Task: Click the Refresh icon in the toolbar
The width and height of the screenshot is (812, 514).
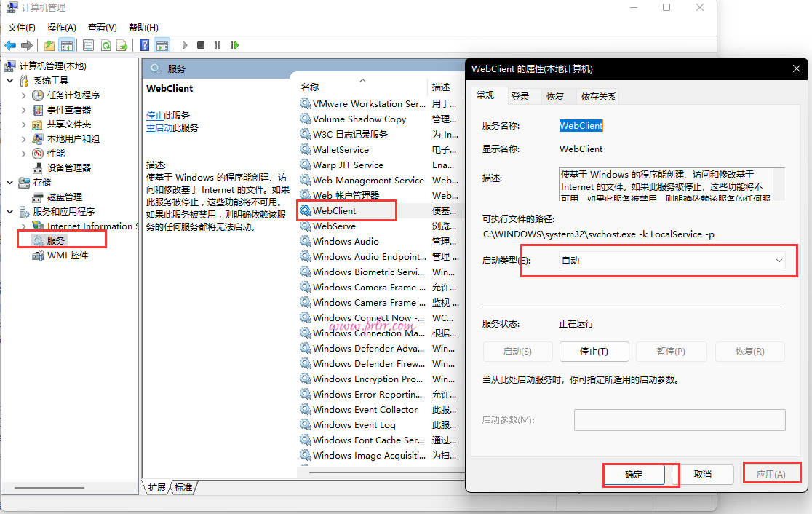Action: [x=106, y=45]
